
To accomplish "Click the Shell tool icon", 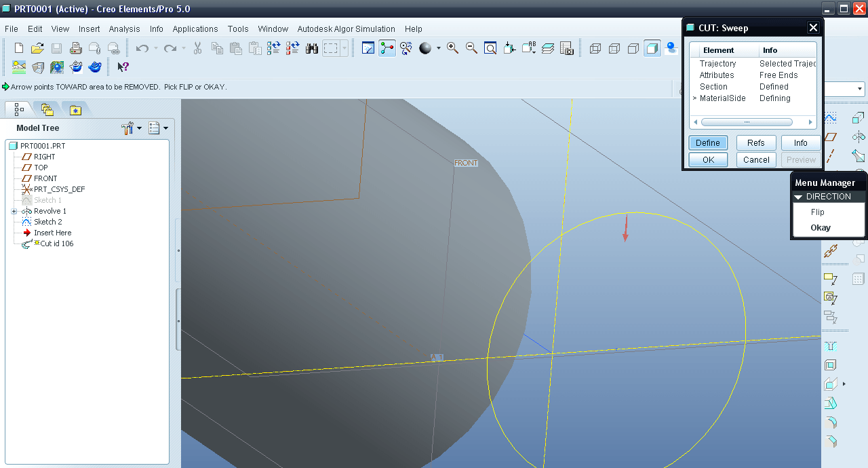I will (831, 365).
